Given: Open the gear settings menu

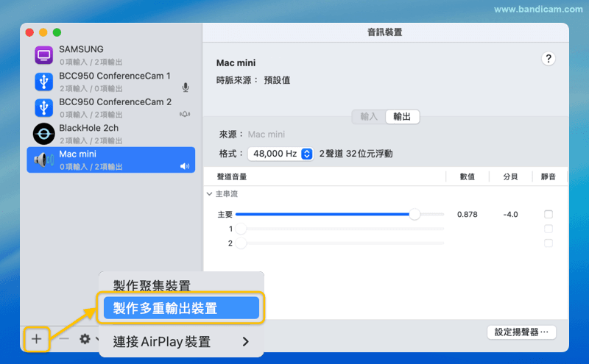Looking at the screenshot, I should 85,339.
